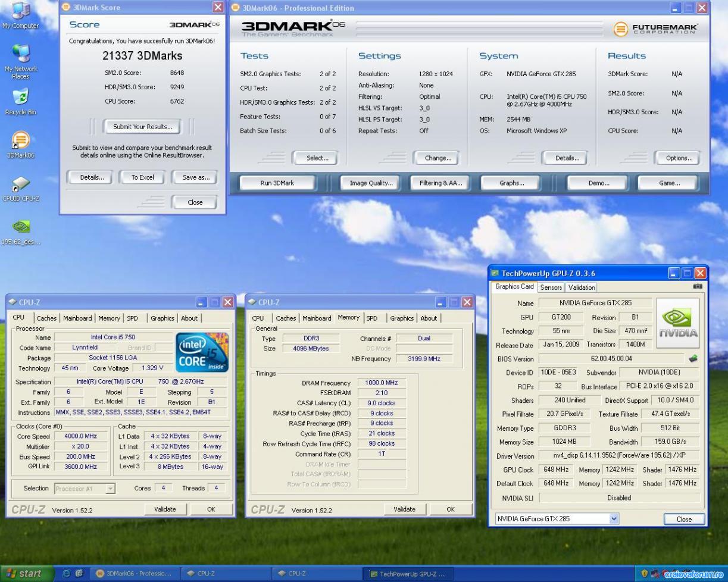Close the 3DMark Score dialog via Close button
Screen dimensions: 728x582
click(195, 202)
